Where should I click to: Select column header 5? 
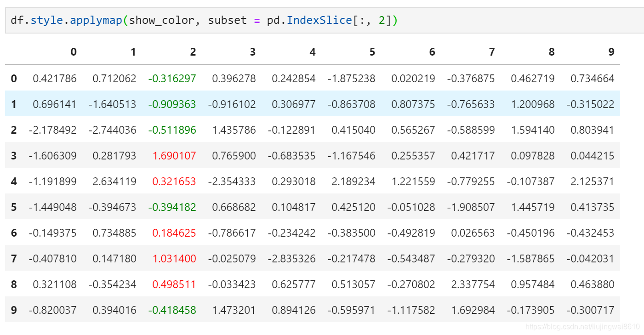point(372,52)
